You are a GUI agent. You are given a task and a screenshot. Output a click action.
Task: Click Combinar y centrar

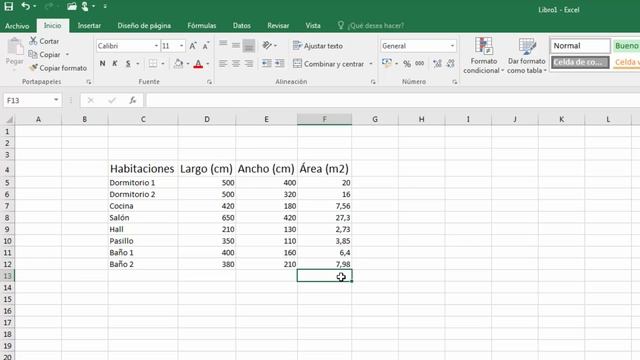tap(329, 64)
